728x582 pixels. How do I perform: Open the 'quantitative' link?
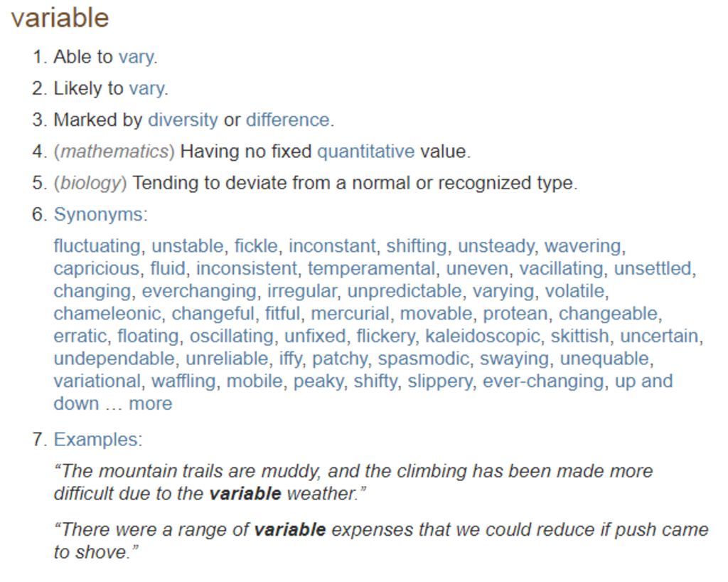tap(366, 152)
